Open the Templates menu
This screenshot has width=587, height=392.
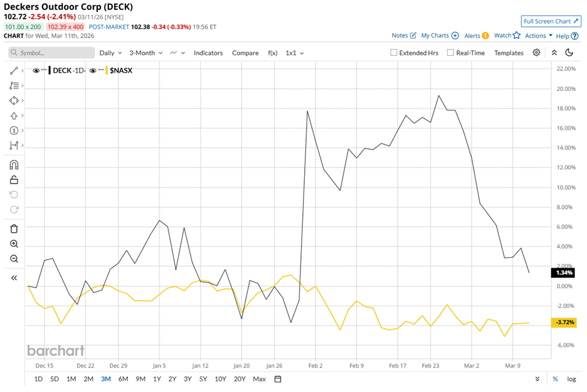click(x=509, y=53)
